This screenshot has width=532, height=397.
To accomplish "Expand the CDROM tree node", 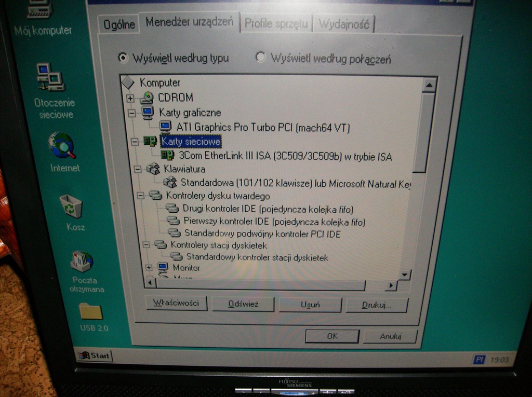I will [x=130, y=98].
